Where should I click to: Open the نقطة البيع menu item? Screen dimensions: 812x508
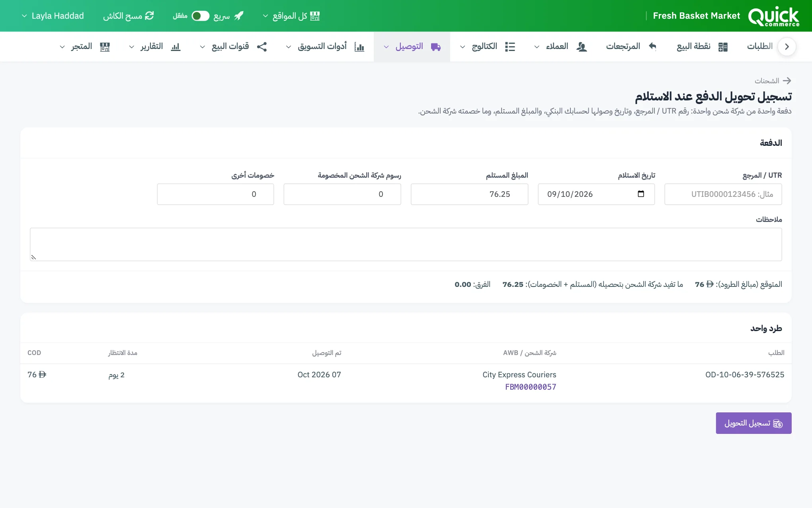(x=703, y=47)
